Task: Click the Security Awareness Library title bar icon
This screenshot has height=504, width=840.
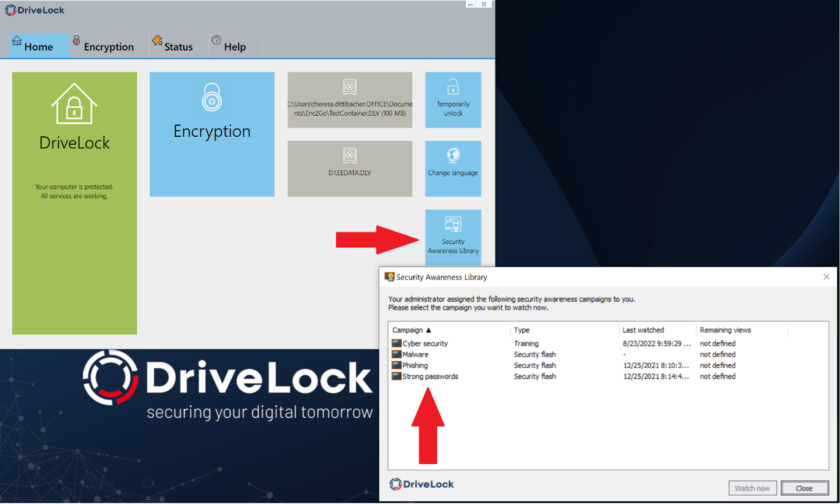Action: coord(389,277)
